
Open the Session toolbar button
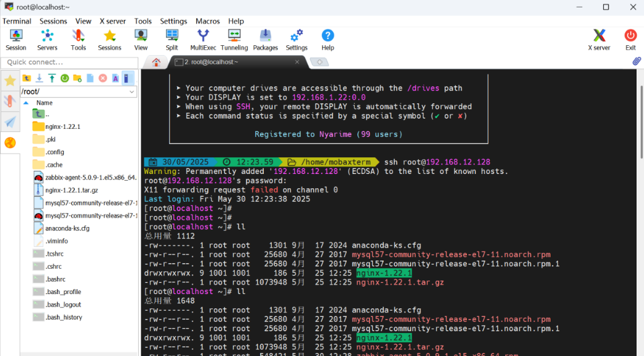(16, 40)
